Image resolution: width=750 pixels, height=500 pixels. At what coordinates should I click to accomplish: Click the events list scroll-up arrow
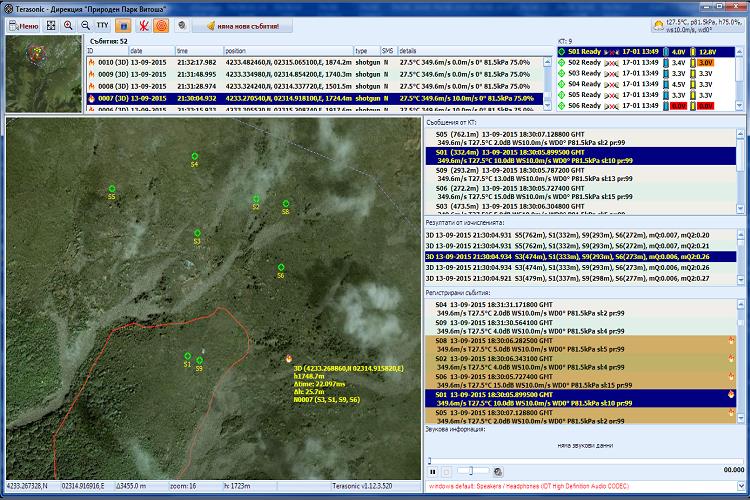coord(548,62)
